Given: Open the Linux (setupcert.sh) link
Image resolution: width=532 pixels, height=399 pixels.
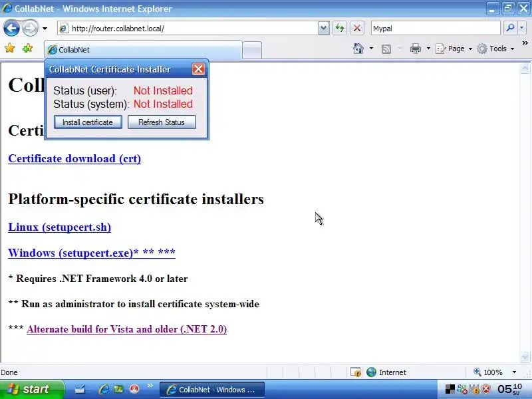Looking at the screenshot, I should (59, 227).
